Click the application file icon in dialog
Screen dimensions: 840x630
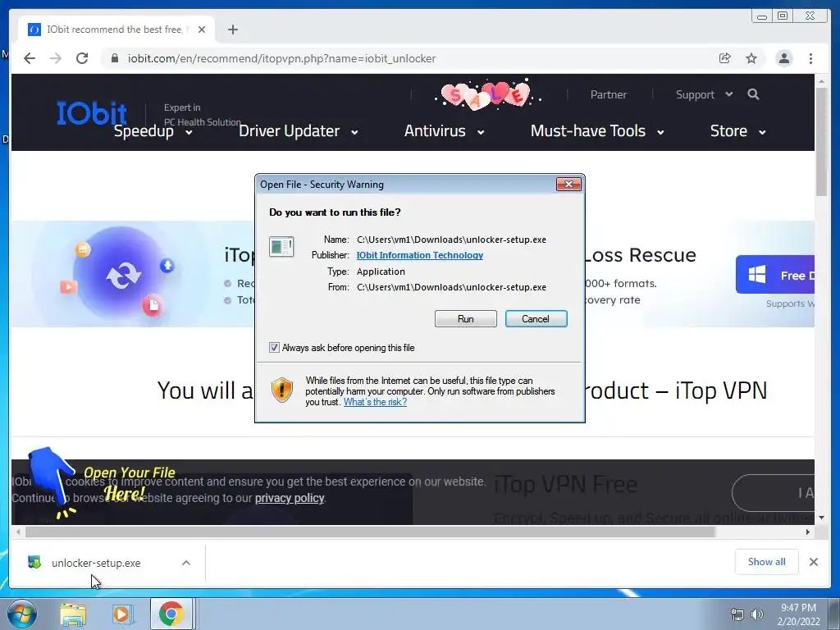[281, 246]
